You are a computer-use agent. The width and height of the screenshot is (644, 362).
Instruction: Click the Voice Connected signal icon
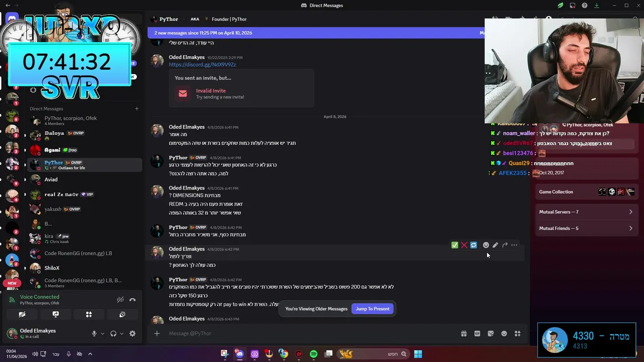click(13, 300)
